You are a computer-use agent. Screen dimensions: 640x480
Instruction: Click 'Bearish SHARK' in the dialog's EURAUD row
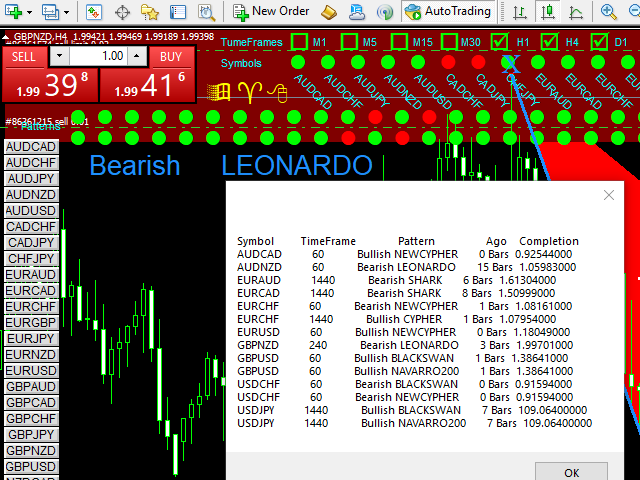[405, 280]
